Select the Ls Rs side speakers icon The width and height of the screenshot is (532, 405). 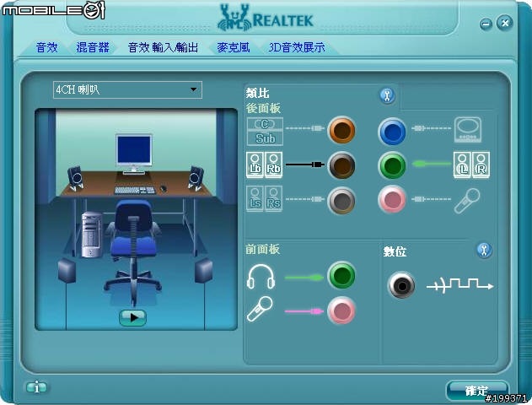pyautogui.click(x=264, y=199)
